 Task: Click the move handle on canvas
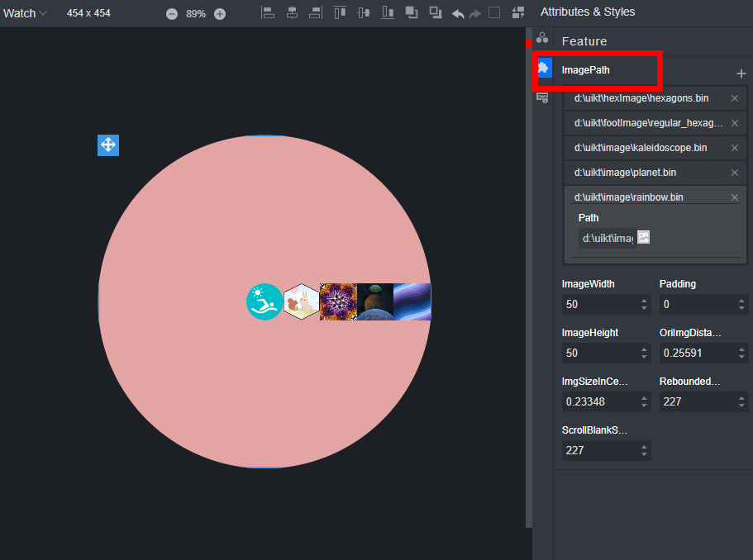tap(108, 145)
